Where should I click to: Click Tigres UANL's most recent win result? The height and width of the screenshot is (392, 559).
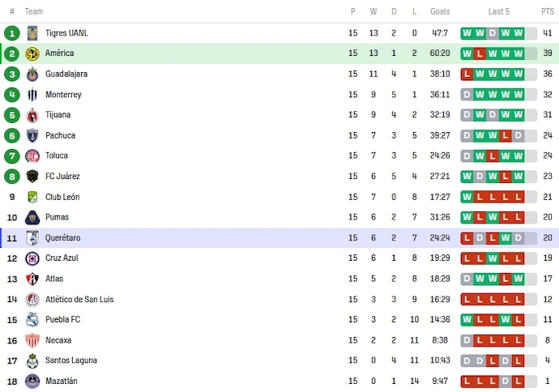(518, 33)
